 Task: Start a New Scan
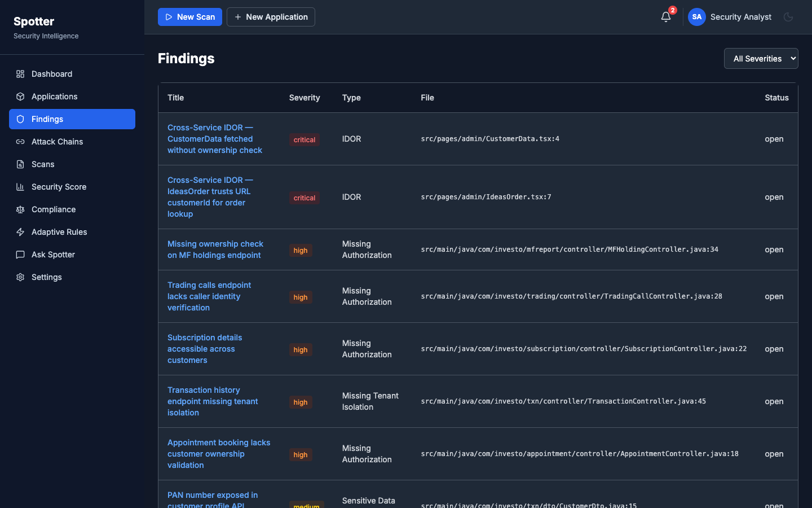(190, 17)
